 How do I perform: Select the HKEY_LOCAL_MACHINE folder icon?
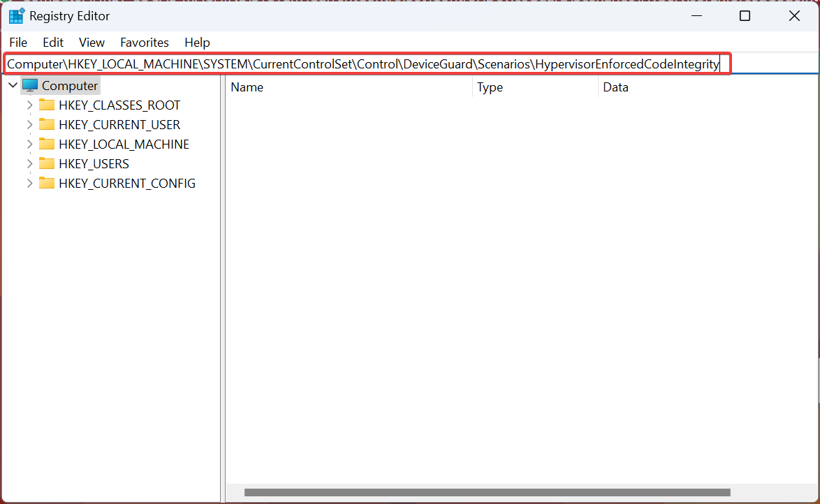pyautogui.click(x=47, y=144)
